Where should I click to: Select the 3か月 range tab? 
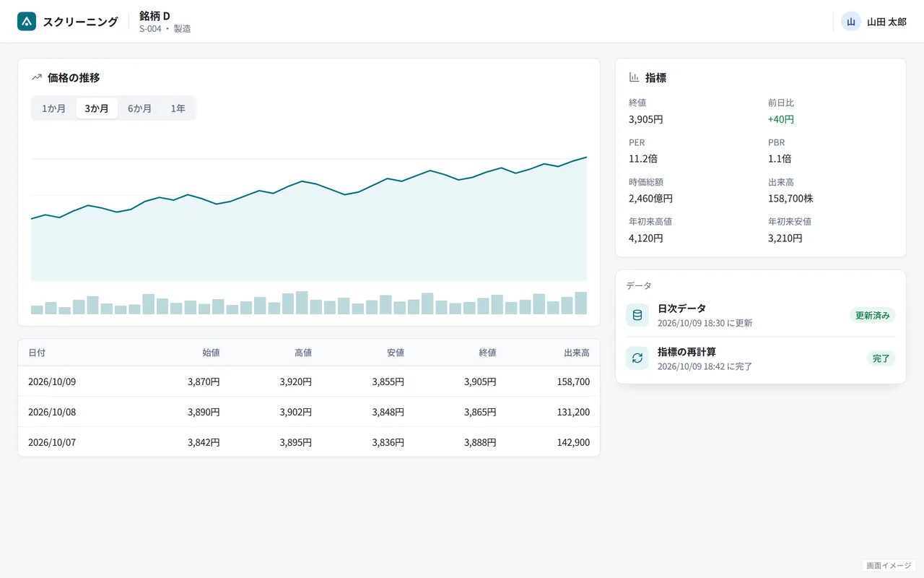[97, 108]
